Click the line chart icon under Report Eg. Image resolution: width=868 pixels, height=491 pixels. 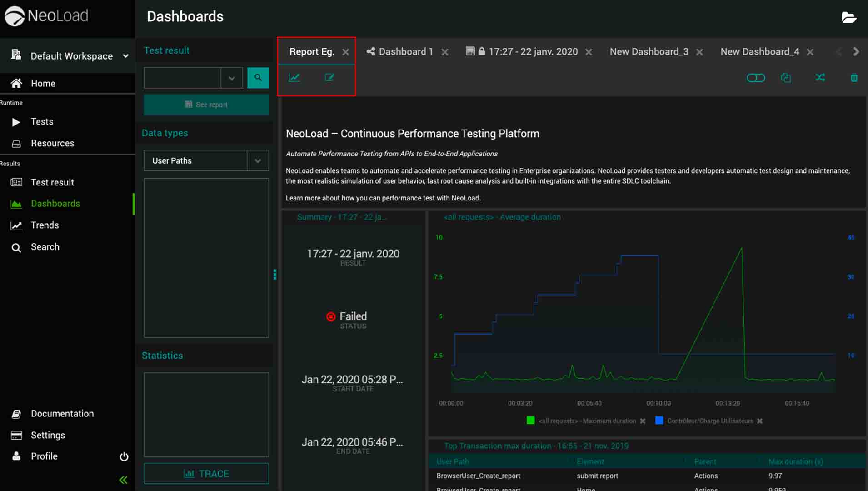coord(294,78)
